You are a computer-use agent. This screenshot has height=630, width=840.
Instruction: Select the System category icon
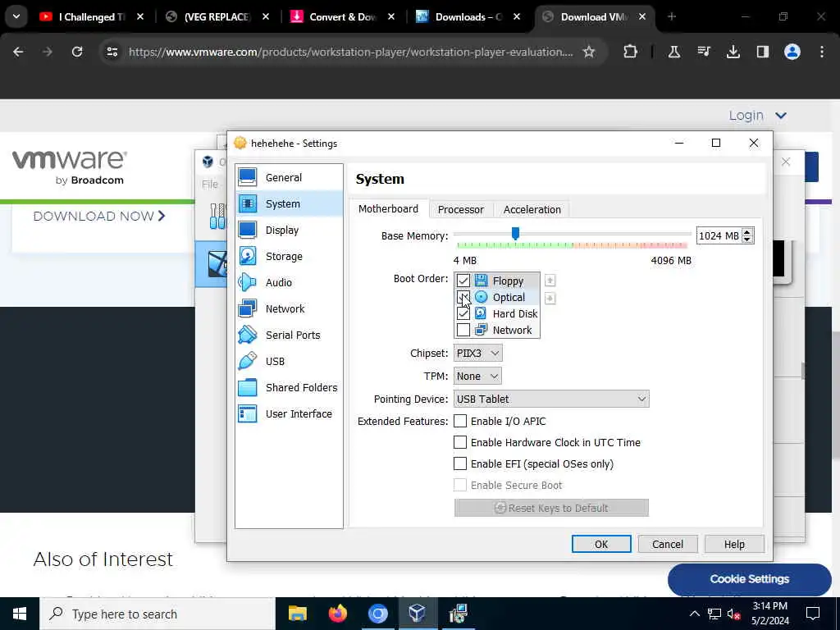(x=248, y=203)
